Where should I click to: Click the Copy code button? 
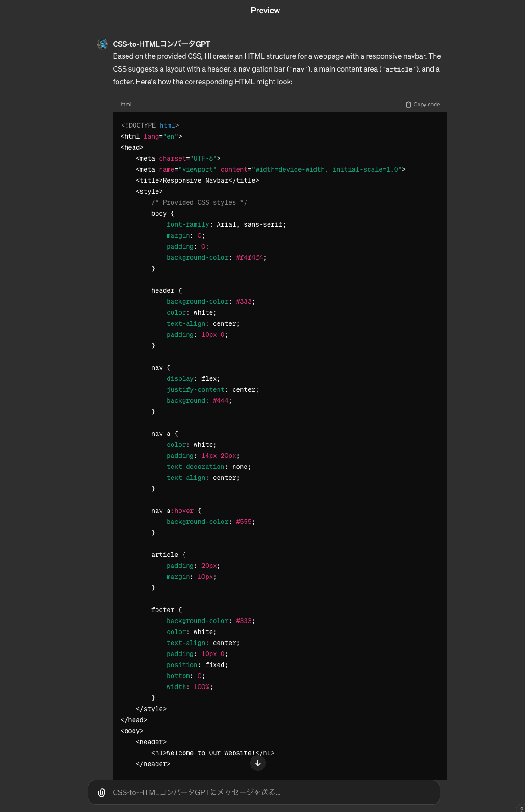(x=423, y=105)
